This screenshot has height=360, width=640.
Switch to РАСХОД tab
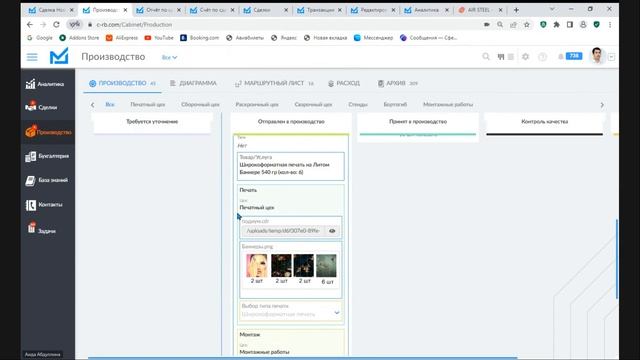[x=344, y=83]
